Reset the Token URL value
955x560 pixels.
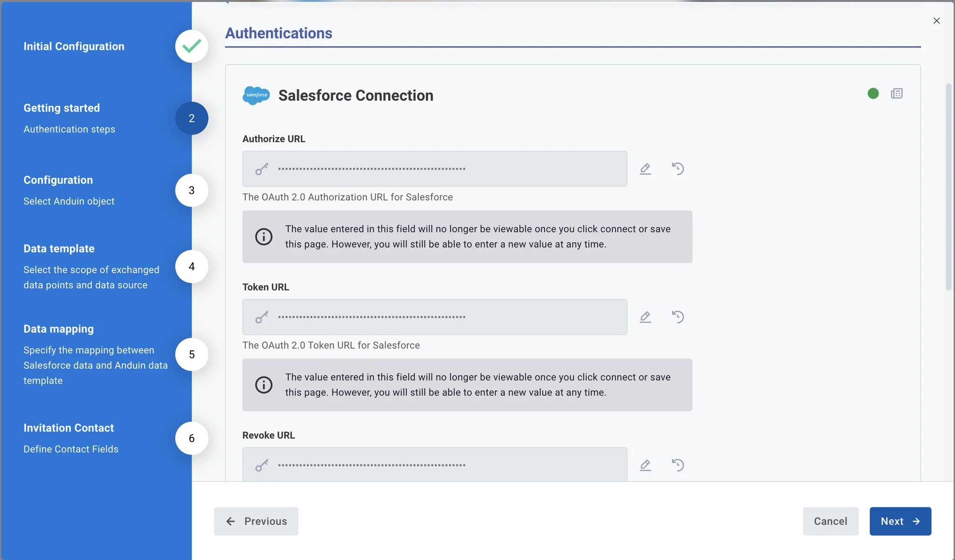click(x=678, y=317)
